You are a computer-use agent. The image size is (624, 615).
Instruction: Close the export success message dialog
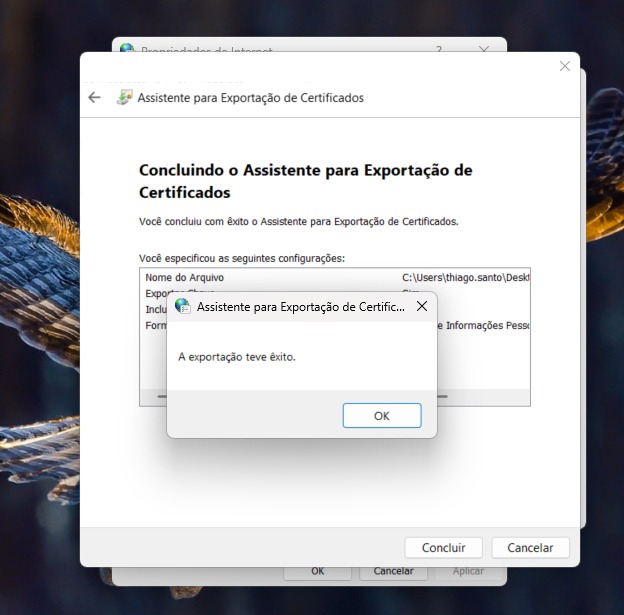(x=421, y=307)
